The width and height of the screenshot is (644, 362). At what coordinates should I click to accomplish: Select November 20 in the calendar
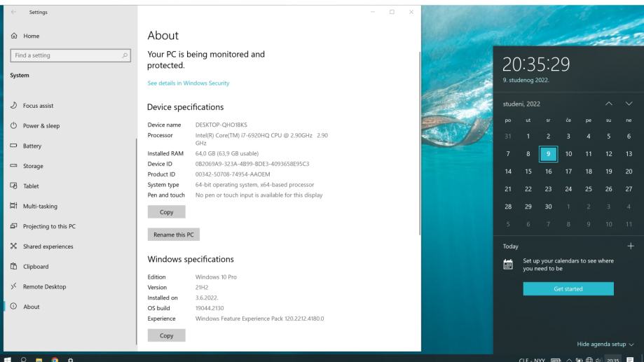pos(629,172)
